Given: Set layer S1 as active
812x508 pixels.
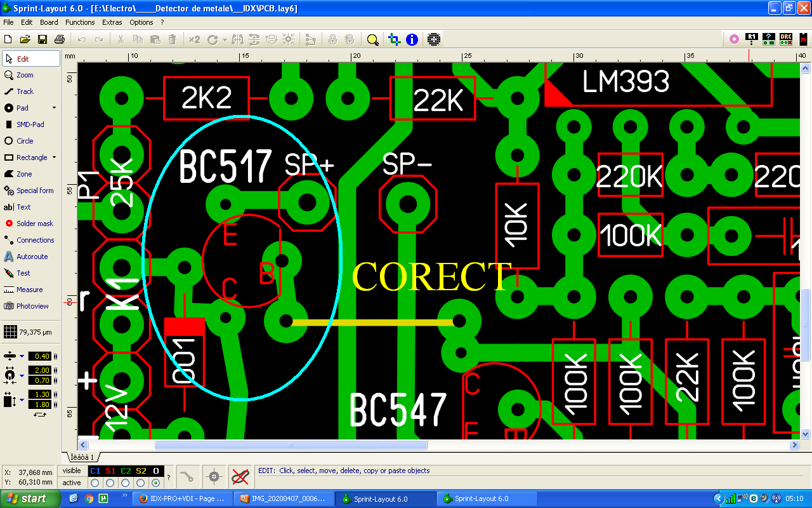Looking at the screenshot, I should [x=110, y=483].
